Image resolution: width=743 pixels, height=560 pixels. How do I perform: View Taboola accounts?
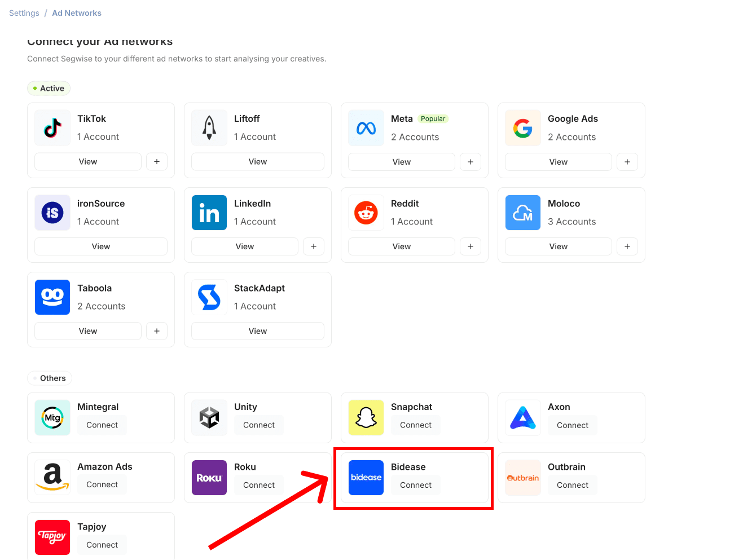click(x=88, y=331)
